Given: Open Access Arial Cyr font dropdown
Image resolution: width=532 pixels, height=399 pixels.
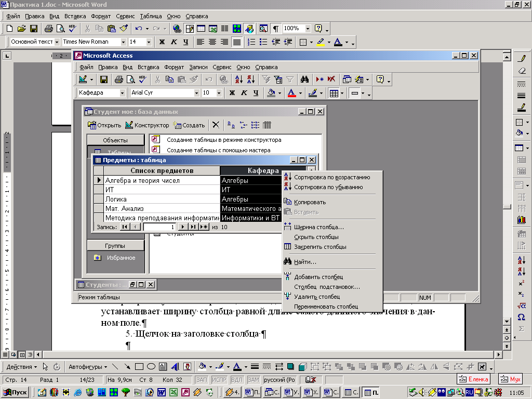Looking at the screenshot, I should 196,92.
